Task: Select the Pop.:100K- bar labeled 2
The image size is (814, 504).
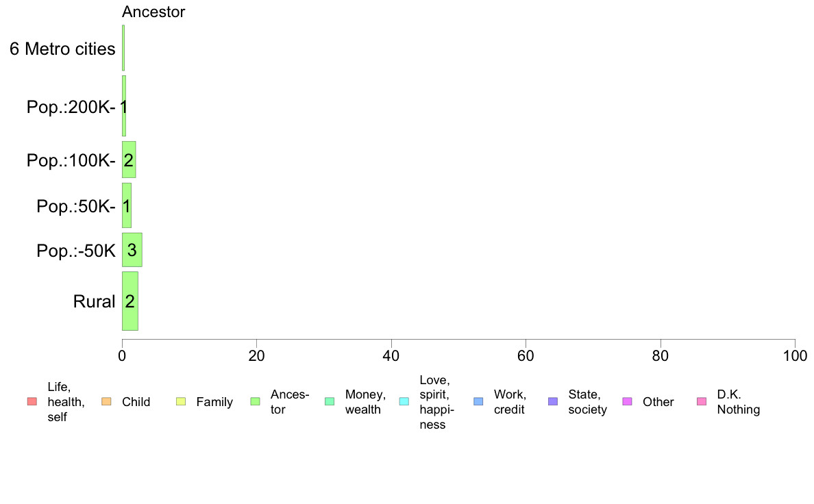Action: pyautogui.click(x=129, y=160)
